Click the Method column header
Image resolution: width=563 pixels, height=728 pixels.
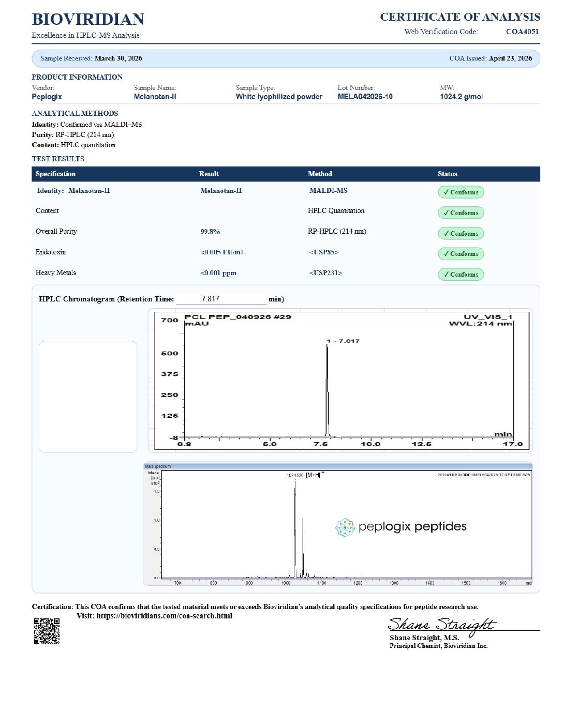(x=320, y=174)
